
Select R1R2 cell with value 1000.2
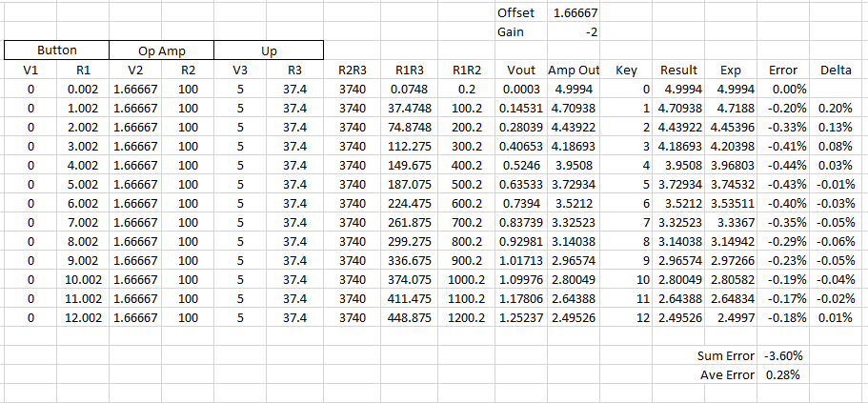(467, 279)
